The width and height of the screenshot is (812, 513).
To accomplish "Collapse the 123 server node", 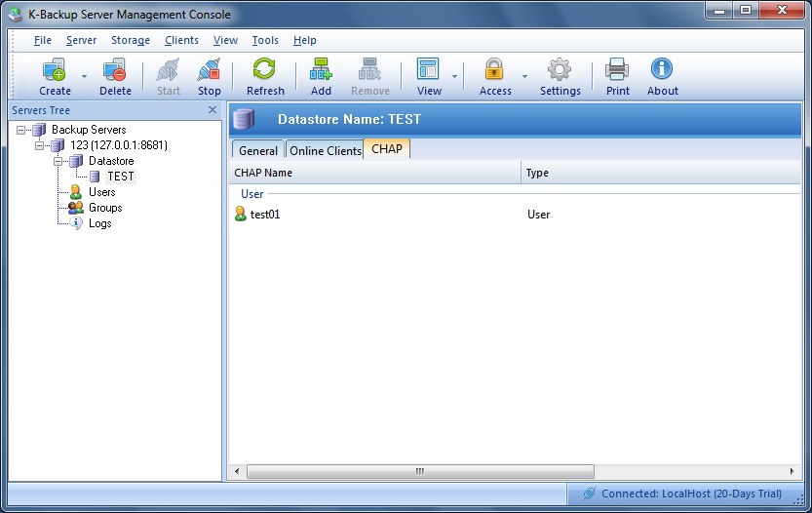I will [x=39, y=145].
